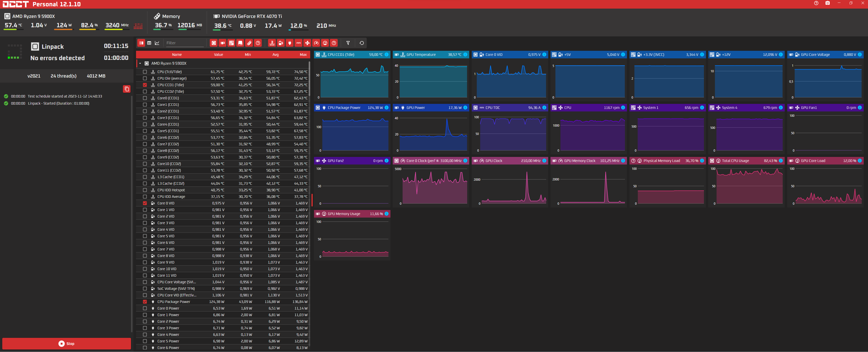Viewport: 868px width, 352px height.
Task: Select the CPU TDC graph card header
Action: tap(510, 108)
